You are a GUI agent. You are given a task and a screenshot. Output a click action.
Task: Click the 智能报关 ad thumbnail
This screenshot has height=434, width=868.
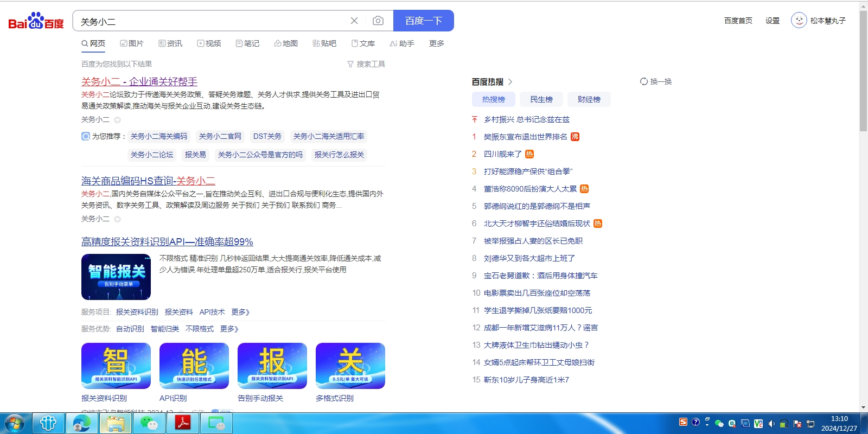click(x=116, y=277)
